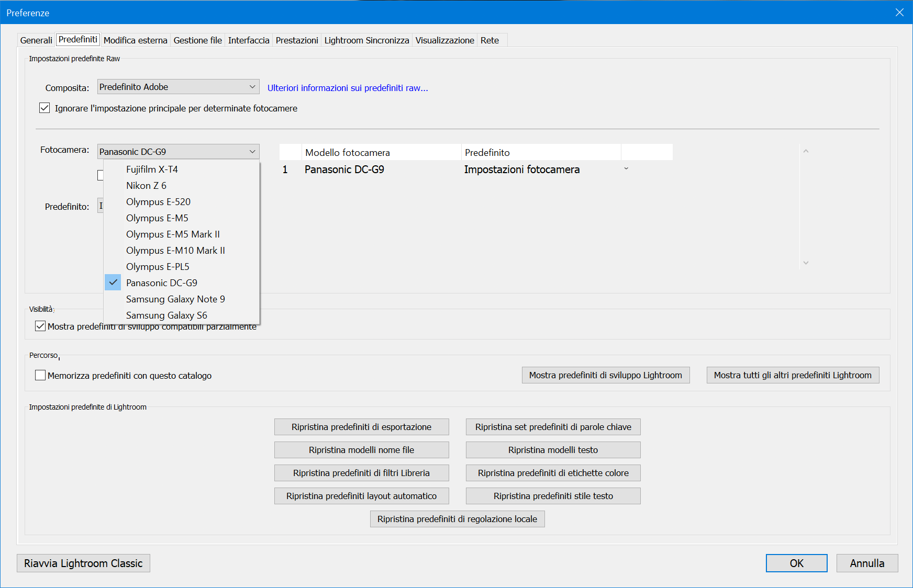The image size is (913, 588).
Task: Select Olympus E-PL5 from the list
Action: (x=182, y=267)
